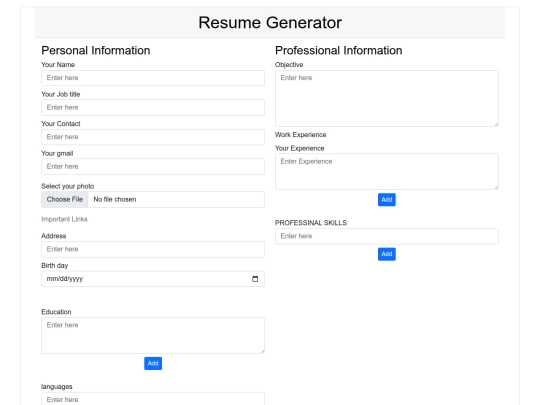Viewport: 540px width, 405px height.
Task: Focus the Enter Experience text area
Action: (387, 172)
